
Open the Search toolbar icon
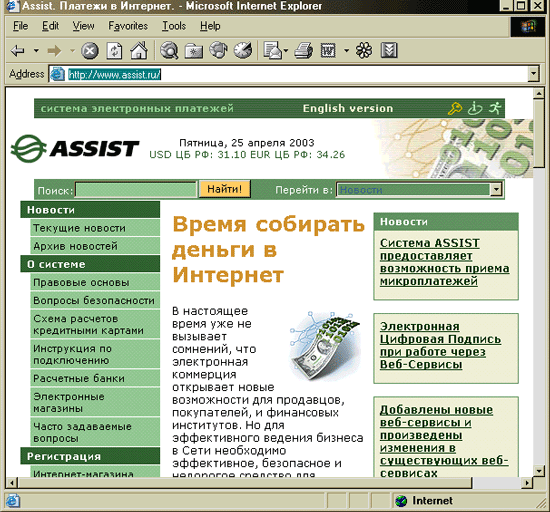(169, 50)
